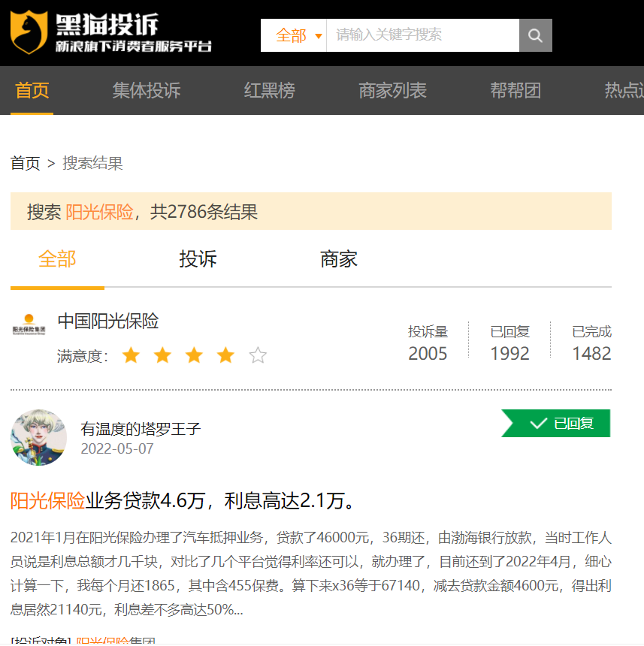Select the 全部 results tab
The image size is (644, 646).
pyautogui.click(x=57, y=260)
